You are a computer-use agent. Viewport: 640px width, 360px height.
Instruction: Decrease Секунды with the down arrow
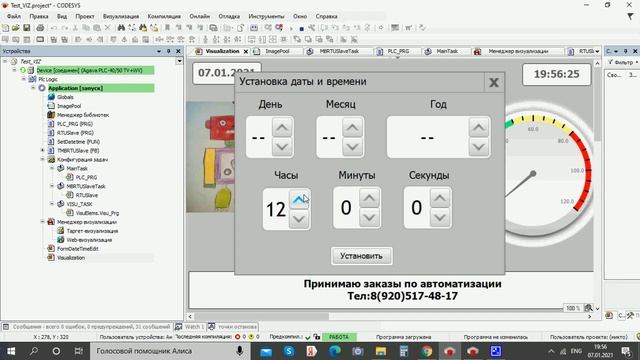coord(440,218)
